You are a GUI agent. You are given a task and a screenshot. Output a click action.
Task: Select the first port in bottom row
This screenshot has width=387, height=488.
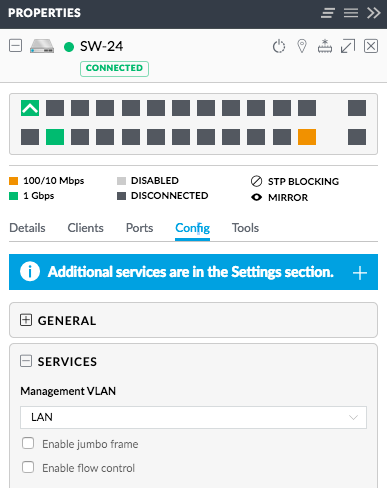click(x=30, y=137)
